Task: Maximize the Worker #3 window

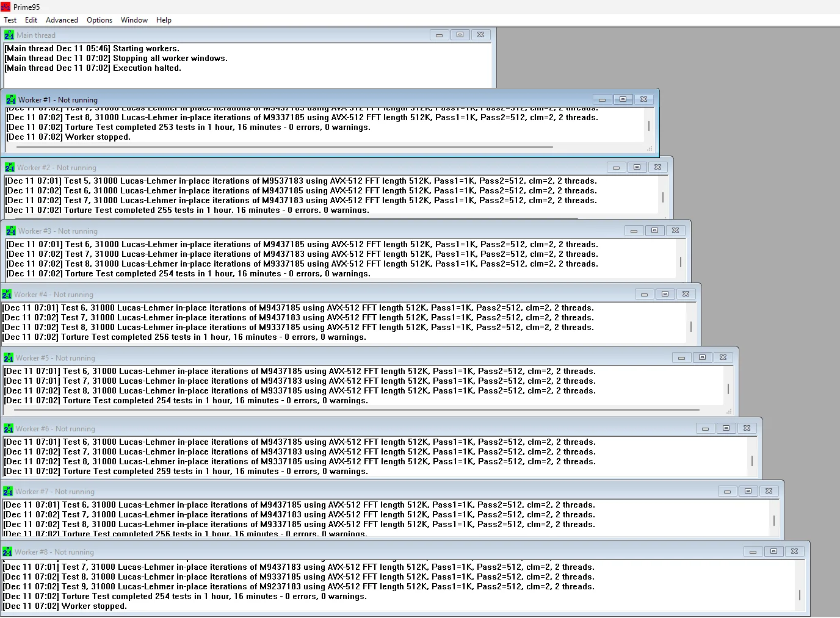Action: 654,231
